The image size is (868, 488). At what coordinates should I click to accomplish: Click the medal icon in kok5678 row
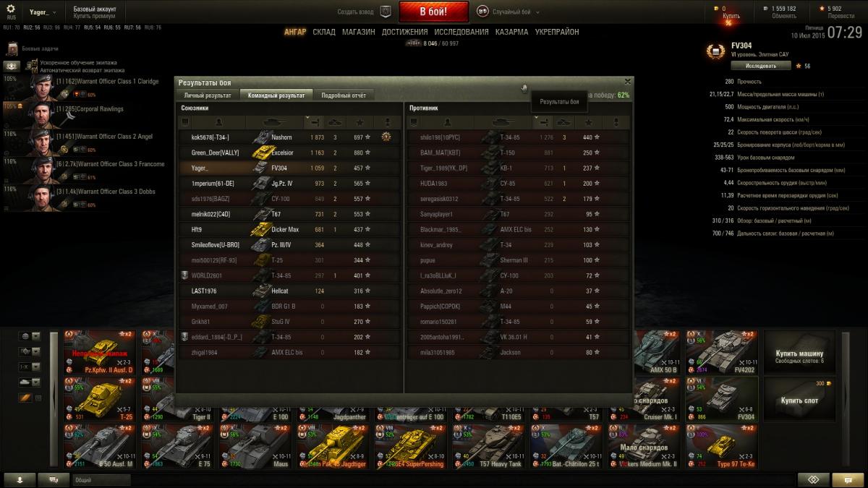tap(387, 137)
